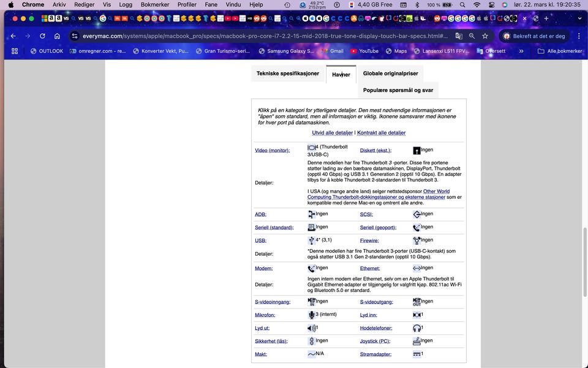Open the Vindu menu
Screen dimensions: 588x368
click(x=233, y=5)
